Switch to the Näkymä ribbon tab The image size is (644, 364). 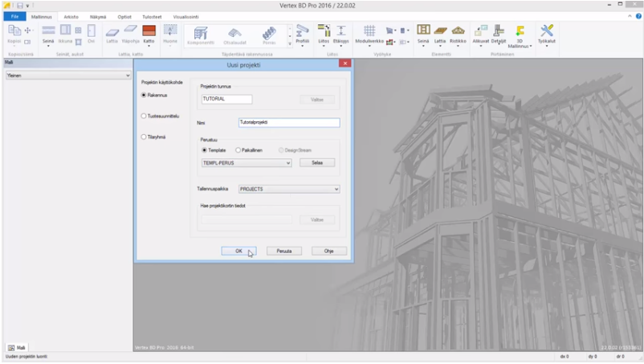click(x=97, y=16)
